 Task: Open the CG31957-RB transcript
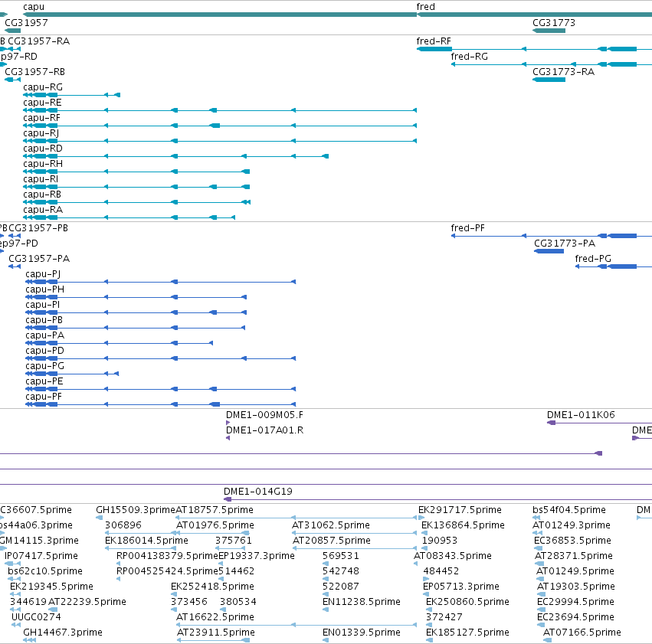tap(35, 72)
